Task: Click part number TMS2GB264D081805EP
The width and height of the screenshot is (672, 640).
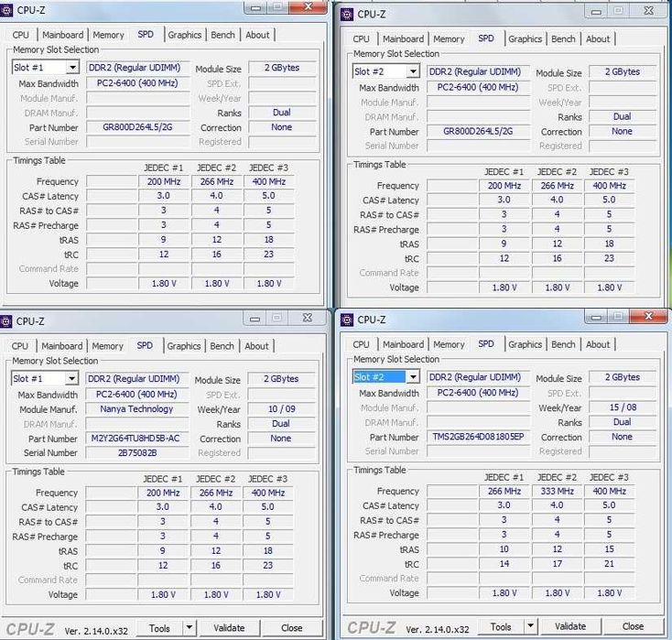Action: point(478,437)
